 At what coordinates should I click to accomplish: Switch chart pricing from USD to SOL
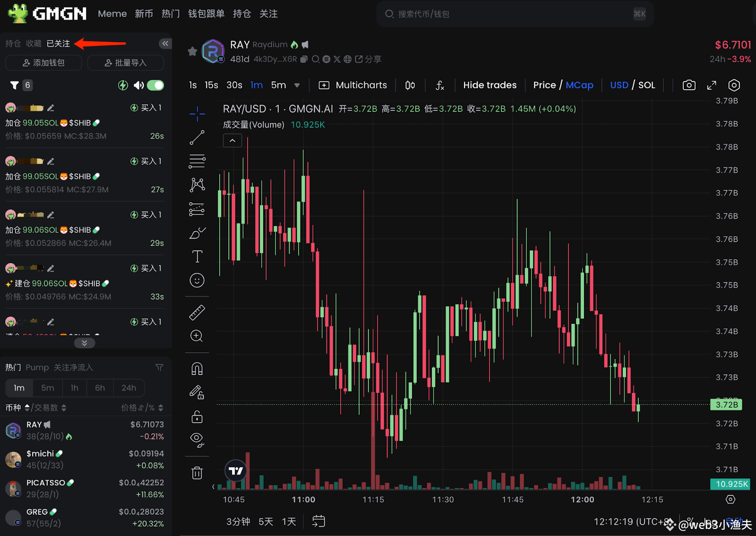[646, 85]
